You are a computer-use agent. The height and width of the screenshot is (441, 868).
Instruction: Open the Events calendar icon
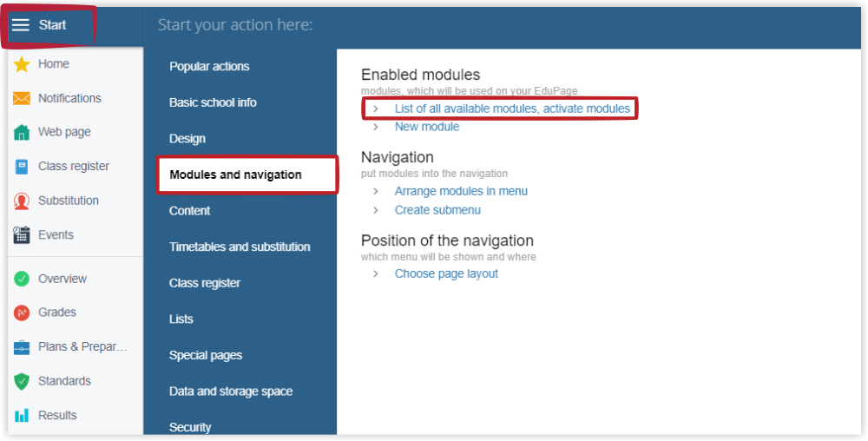click(22, 234)
